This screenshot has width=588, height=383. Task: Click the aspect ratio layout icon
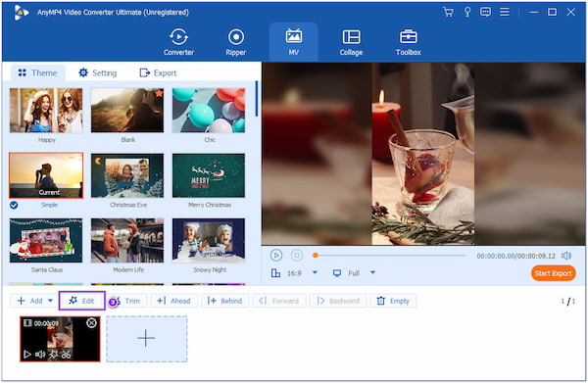[275, 273]
